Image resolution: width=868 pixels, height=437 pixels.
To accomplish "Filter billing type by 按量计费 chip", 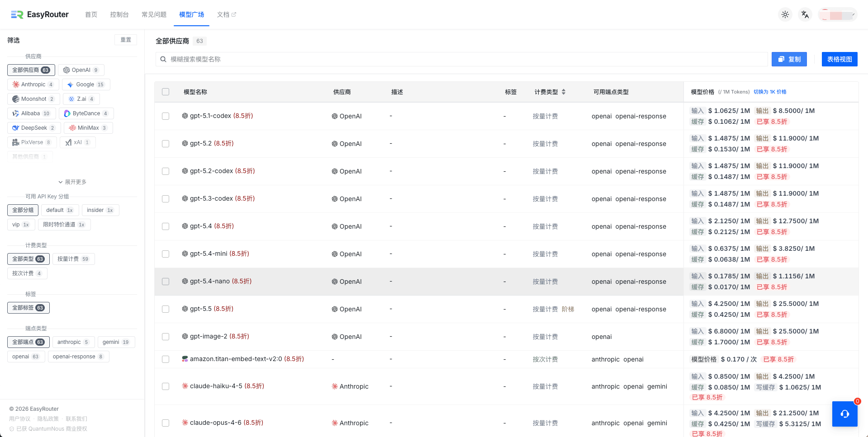I will (74, 259).
